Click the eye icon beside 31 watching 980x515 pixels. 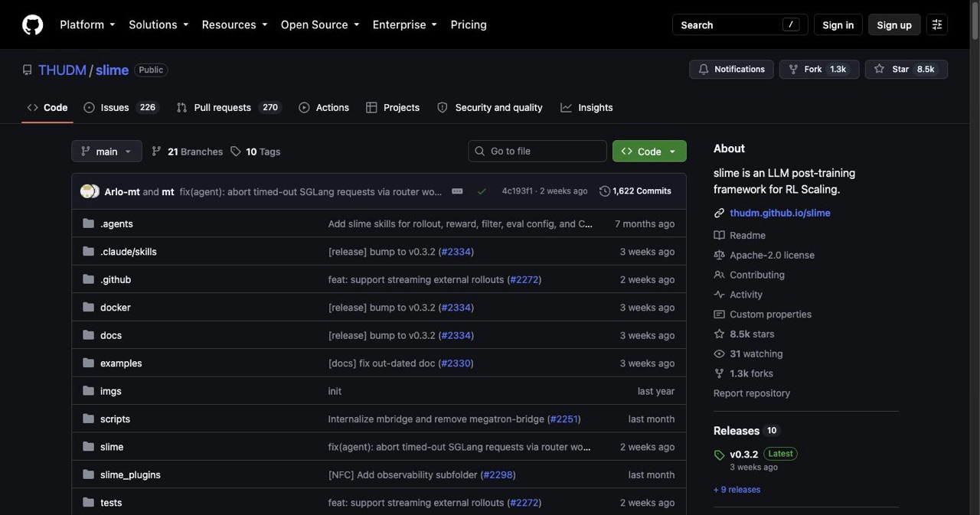point(719,354)
